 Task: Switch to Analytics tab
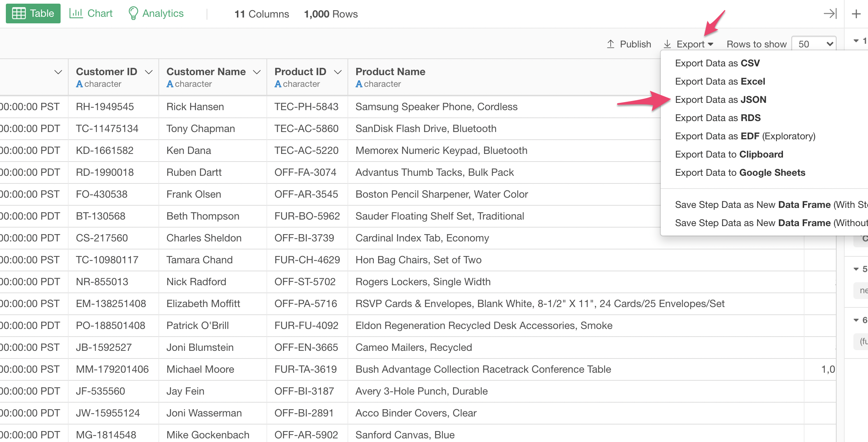point(155,13)
